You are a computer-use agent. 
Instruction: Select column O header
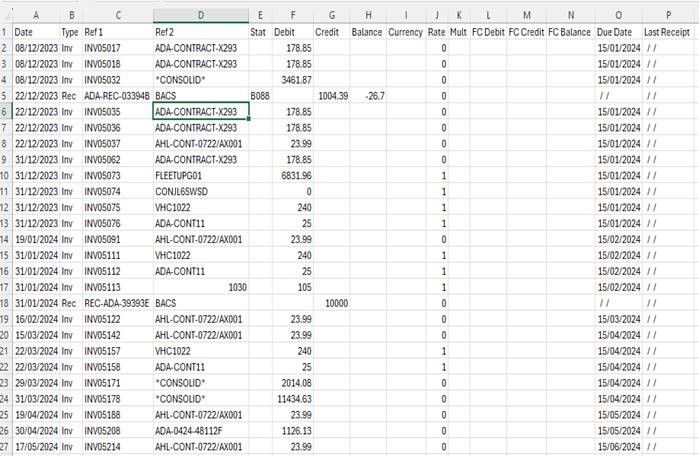[619, 15]
